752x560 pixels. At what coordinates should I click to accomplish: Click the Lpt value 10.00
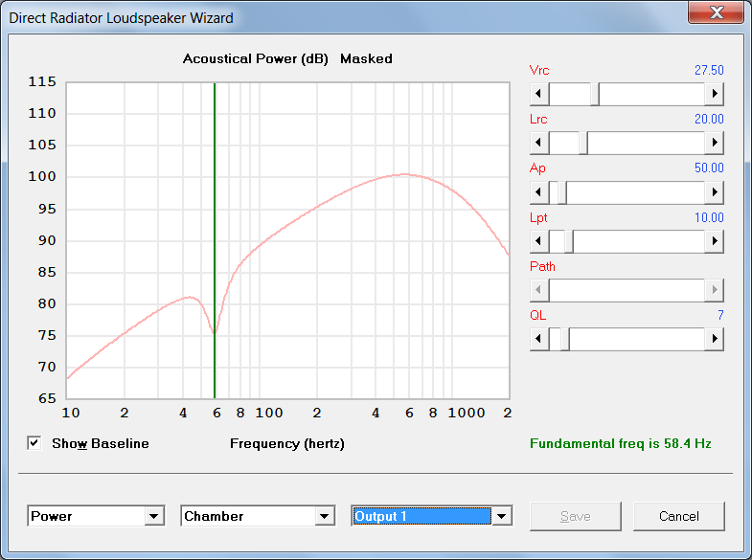tap(709, 218)
